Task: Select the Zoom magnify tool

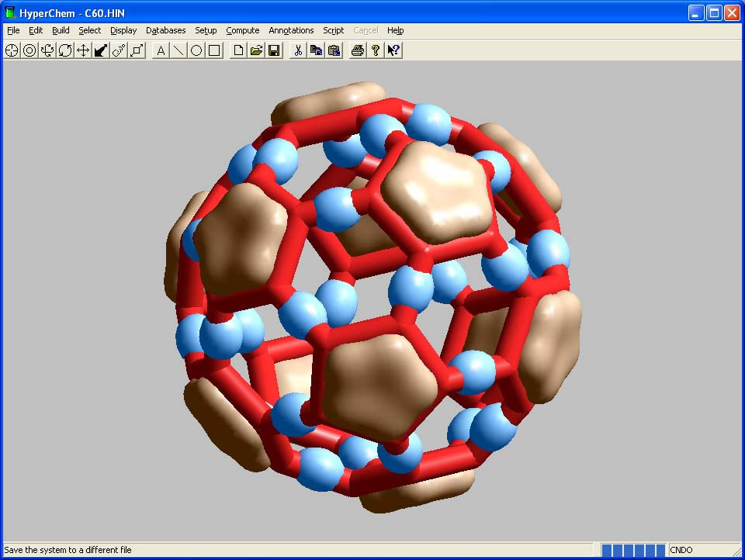Action: click(119, 50)
